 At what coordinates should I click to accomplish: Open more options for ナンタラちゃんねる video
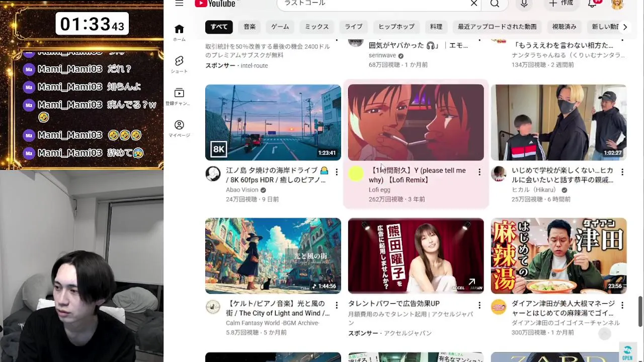622,40
